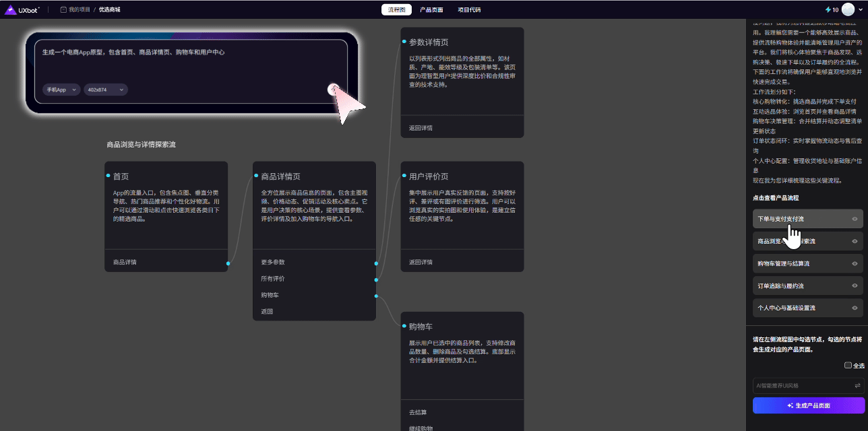The height and width of the screenshot is (431, 868).
Task: Click the 生成产品页面 button
Action: pos(808,405)
